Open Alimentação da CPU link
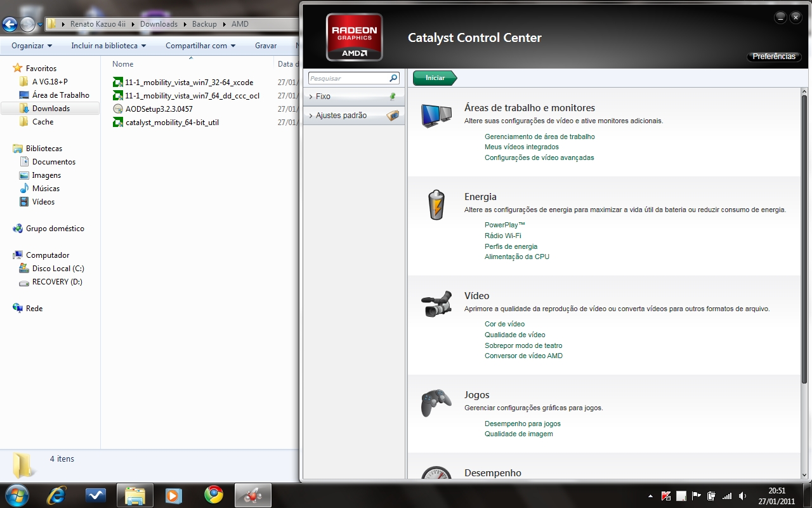812x508 pixels. 517,257
